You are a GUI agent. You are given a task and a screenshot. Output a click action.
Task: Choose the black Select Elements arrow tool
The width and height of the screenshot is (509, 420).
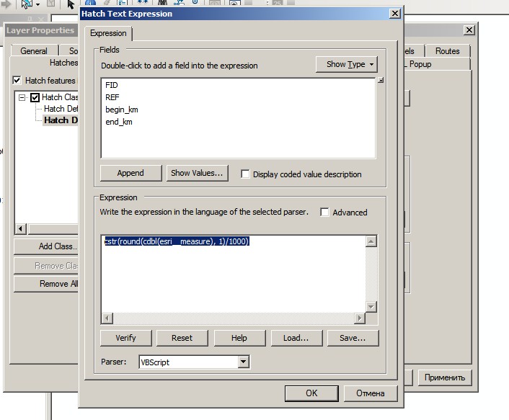(71, 4)
